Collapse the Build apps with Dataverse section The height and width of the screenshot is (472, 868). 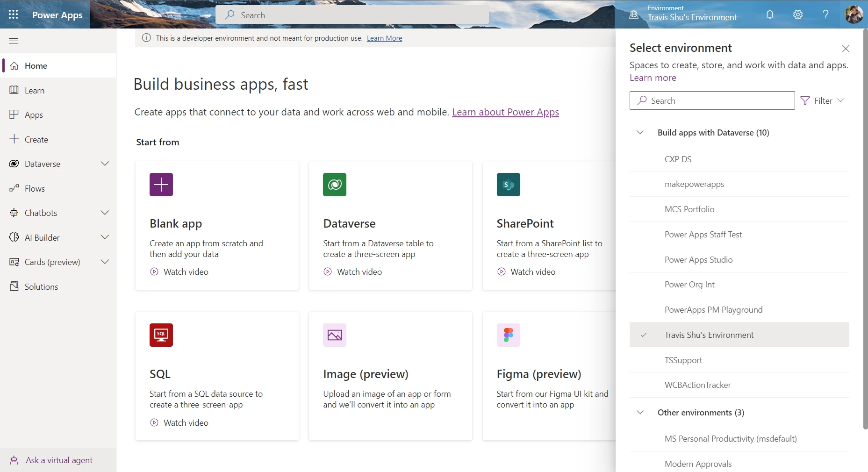pos(640,132)
